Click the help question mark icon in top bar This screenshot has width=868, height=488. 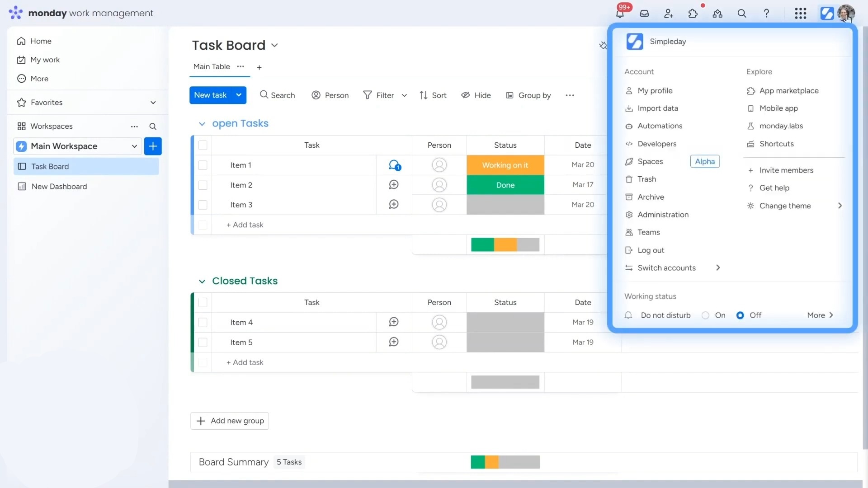[766, 14]
